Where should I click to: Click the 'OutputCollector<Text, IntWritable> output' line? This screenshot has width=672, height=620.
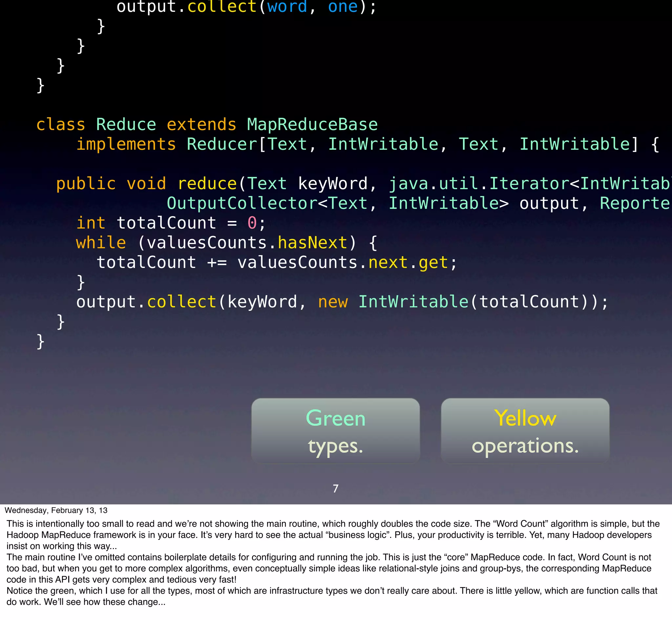click(419, 203)
